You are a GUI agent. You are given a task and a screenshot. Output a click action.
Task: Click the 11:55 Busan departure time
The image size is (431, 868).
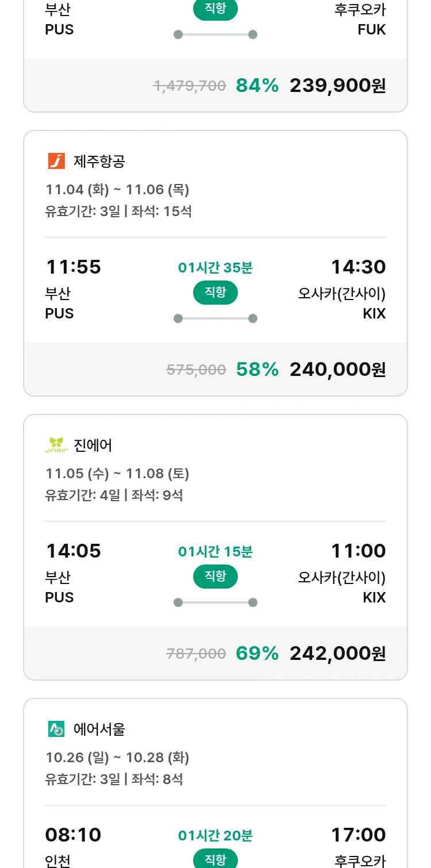(x=74, y=267)
